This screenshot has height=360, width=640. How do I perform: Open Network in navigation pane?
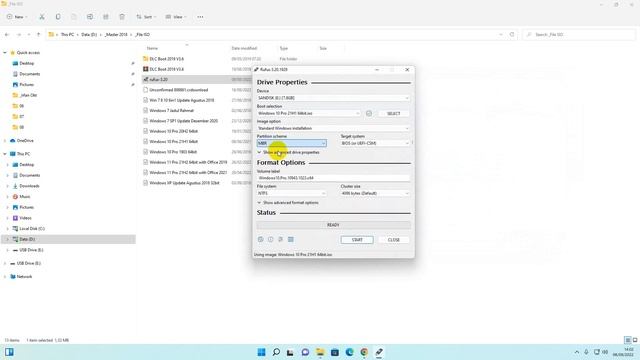tap(24, 277)
